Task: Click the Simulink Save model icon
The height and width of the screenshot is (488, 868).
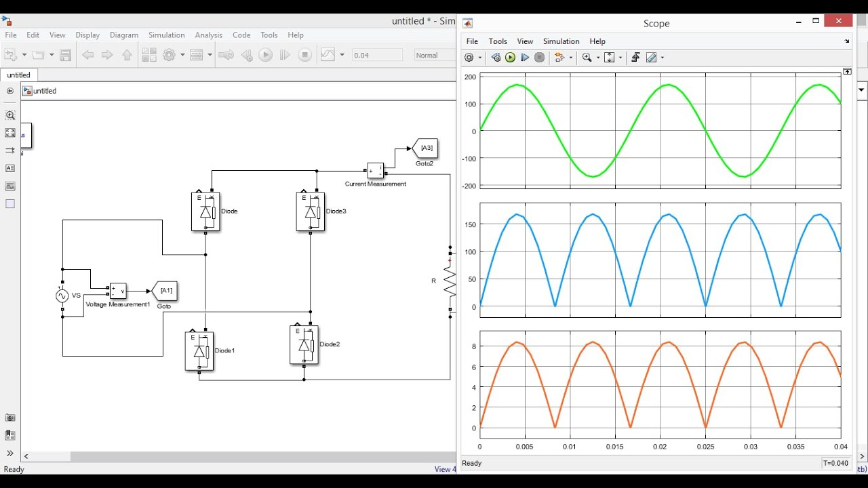Action: coord(66,55)
